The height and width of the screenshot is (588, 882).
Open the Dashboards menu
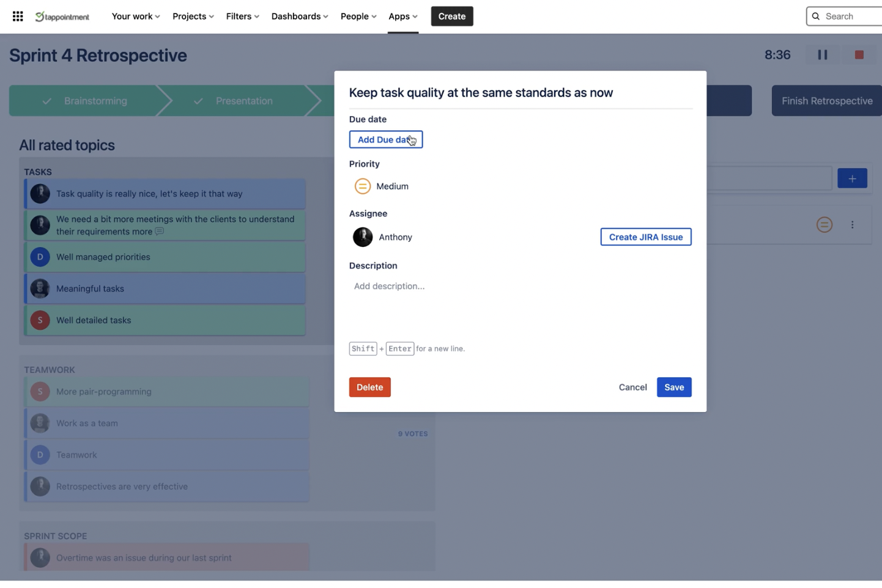tap(299, 17)
